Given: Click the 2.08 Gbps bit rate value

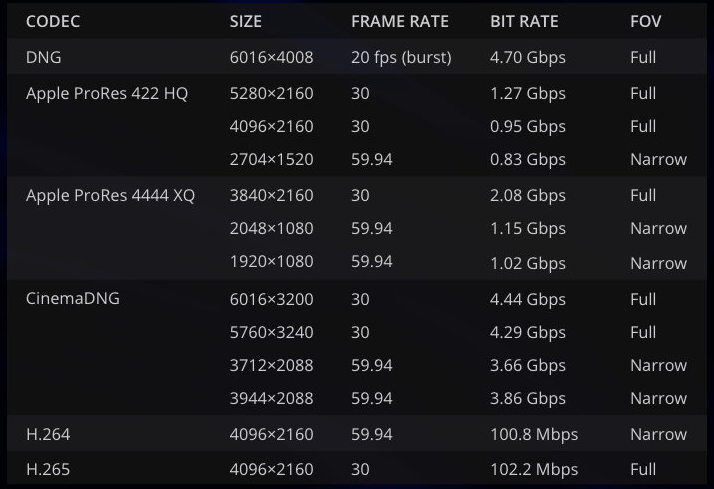Looking at the screenshot, I should point(528,195).
